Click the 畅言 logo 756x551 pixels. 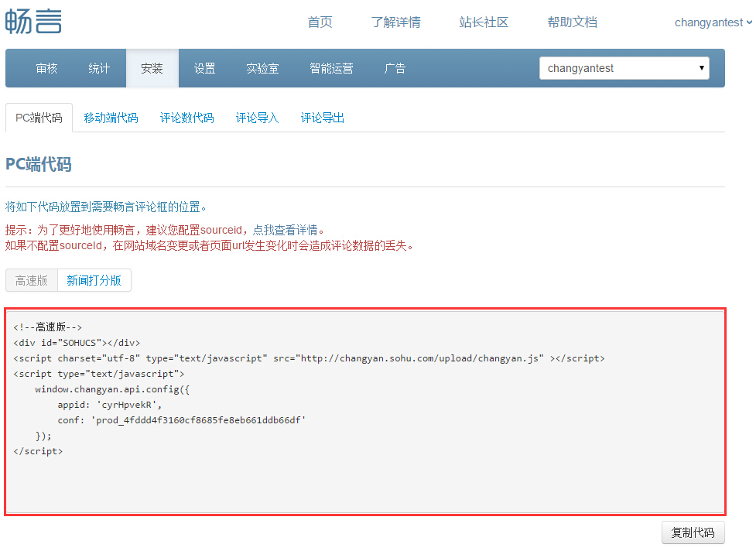[x=33, y=22]
